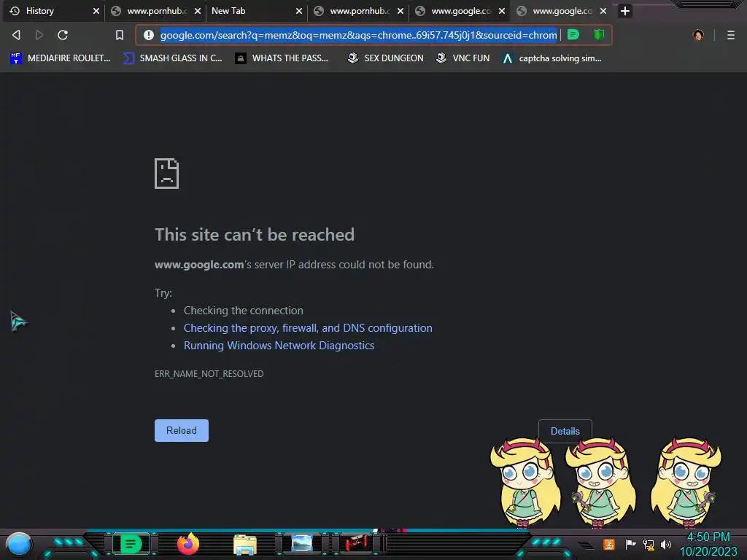Open the MEDIAFIRE ROULET... bookmark
This screenshot has width=747, height=560.
coord(60,58)
